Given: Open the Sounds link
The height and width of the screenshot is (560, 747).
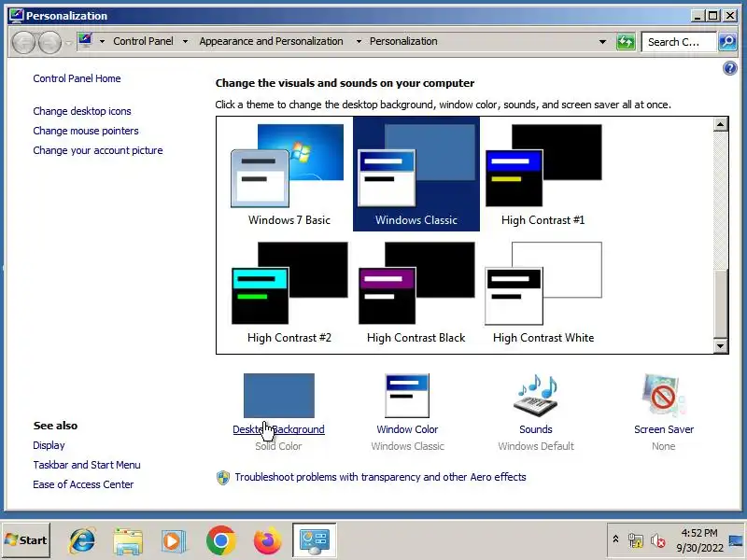Looking at the screenshot, I should click(x=536, y=429).
